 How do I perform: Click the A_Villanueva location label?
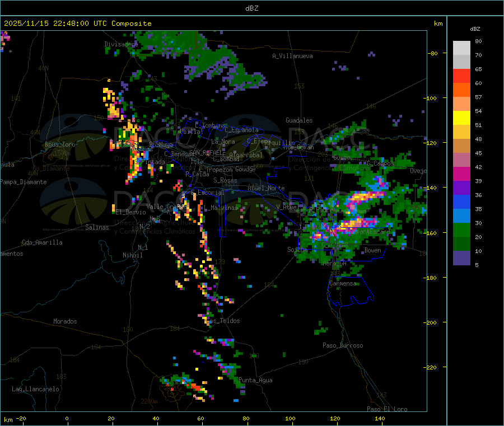point(292,56)
